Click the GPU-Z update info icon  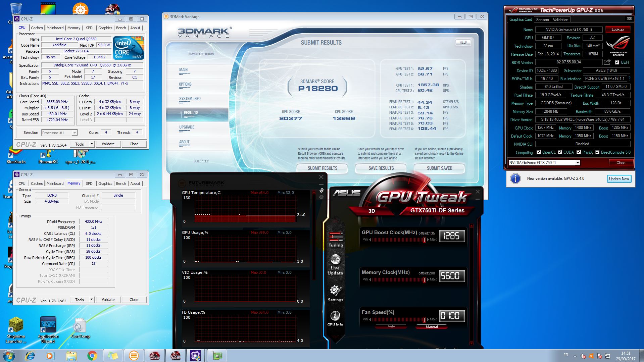[515, 178]
